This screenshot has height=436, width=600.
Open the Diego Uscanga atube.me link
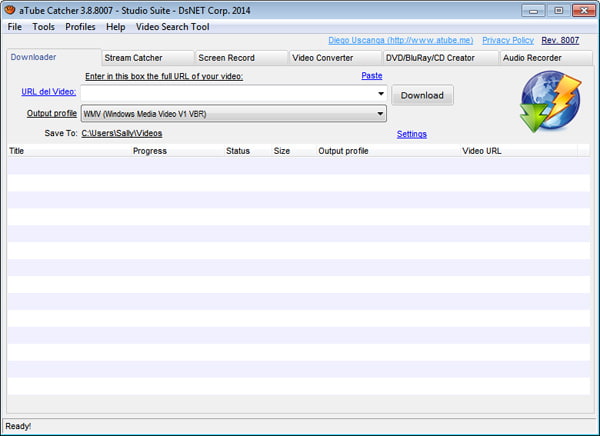[x=401, y=40]
